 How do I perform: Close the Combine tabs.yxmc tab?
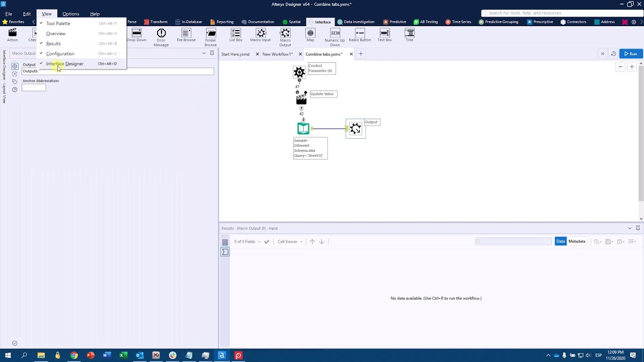351,54
